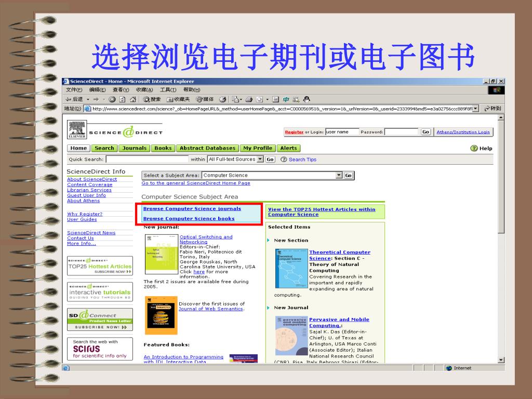Open the Media (媒体) toolbar button
Image resolution: width=532 pixels, height=399 pixels.
coord(205,99)
